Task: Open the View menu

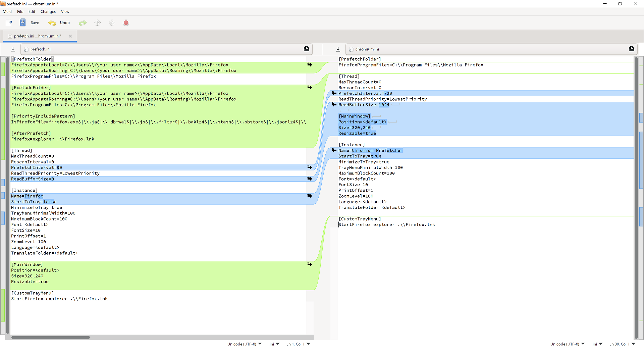Action: pos(65,11)
